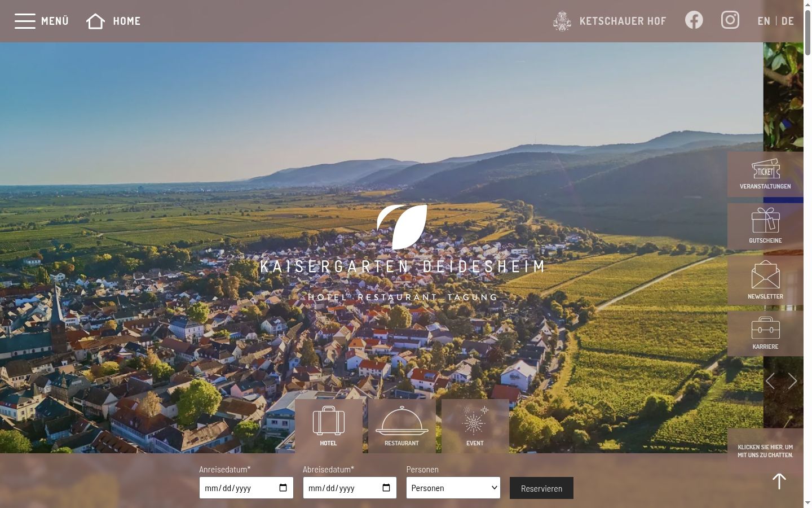The height and width of the screenshot is (508, 812).
Task: Click the scrollbar down arrow
Action: pyautogui.click(x=807, y=503)
